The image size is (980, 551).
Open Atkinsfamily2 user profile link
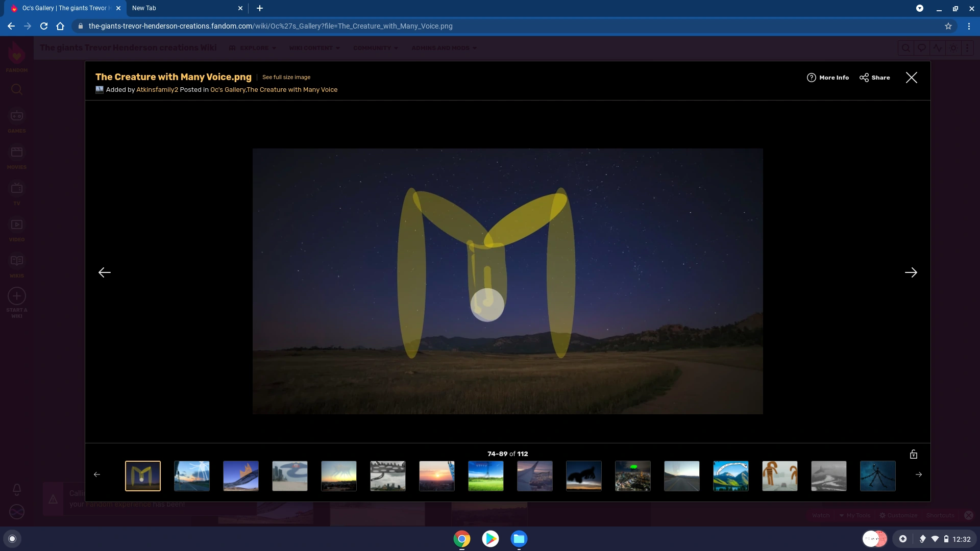(x=157, y=90)
